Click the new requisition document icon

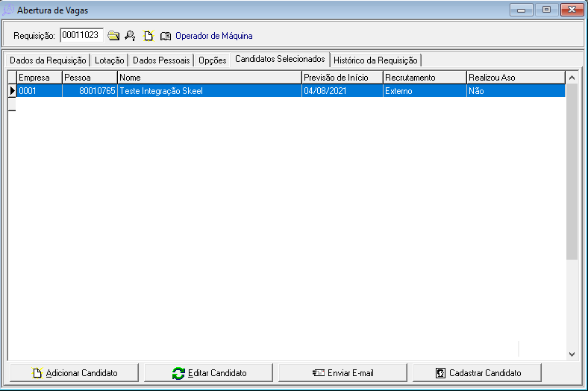(148, 35)
